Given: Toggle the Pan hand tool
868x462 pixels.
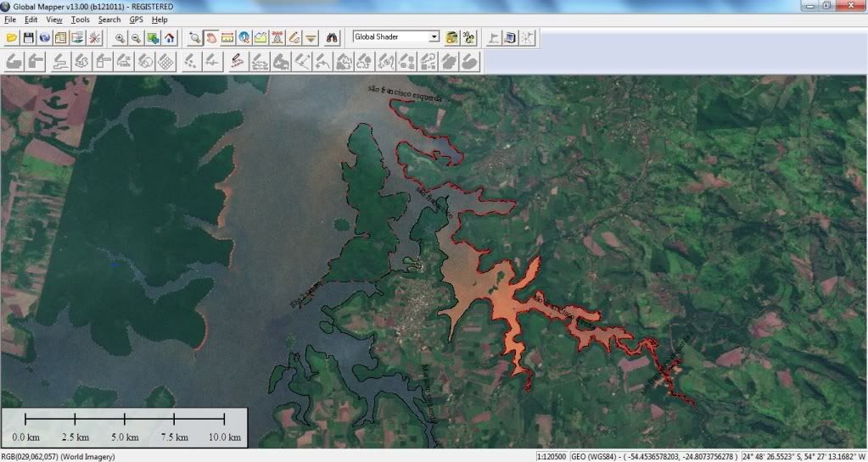Looking at the screenshot, I should [x=210, y=37].
